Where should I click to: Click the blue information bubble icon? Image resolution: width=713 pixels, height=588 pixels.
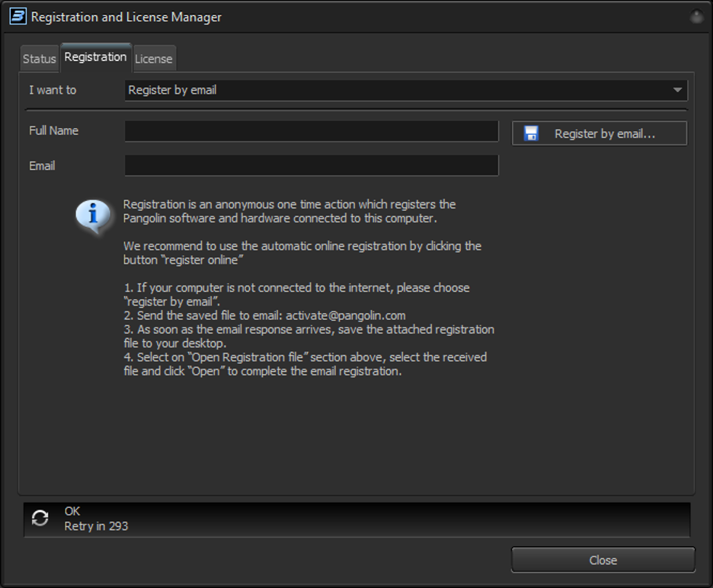coord(93,216)
